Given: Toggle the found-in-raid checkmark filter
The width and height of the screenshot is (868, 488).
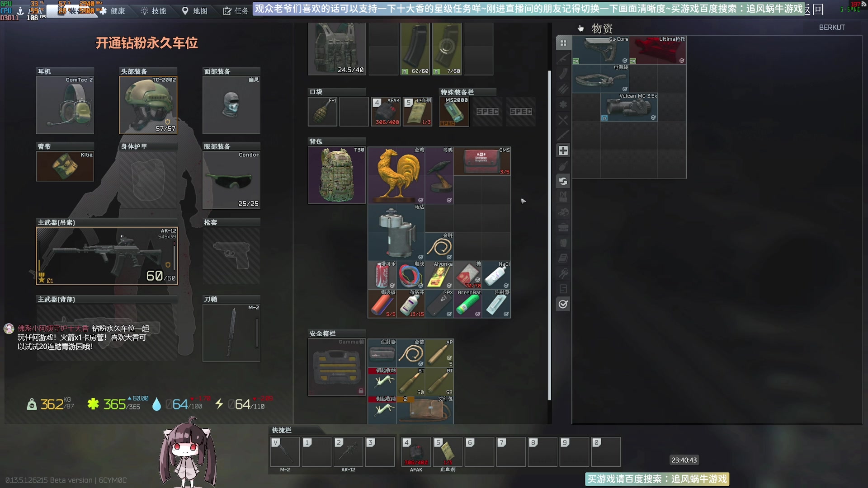Looking at the screenshot, I should point(563,304).
